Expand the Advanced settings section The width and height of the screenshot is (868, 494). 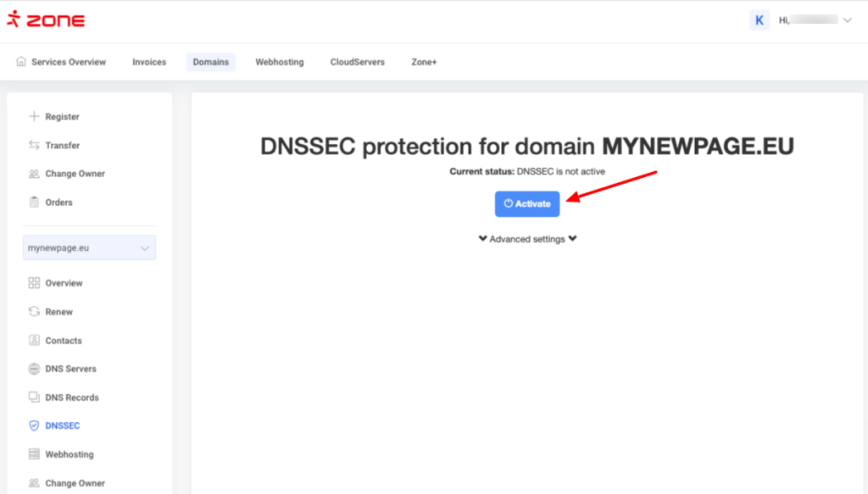[x=527, y=240]
